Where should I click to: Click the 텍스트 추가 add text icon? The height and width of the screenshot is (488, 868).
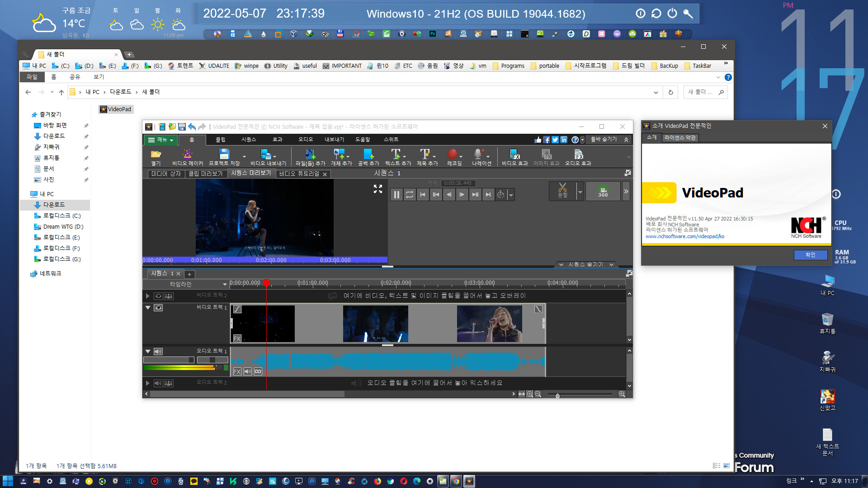click(x=396, y=154)
